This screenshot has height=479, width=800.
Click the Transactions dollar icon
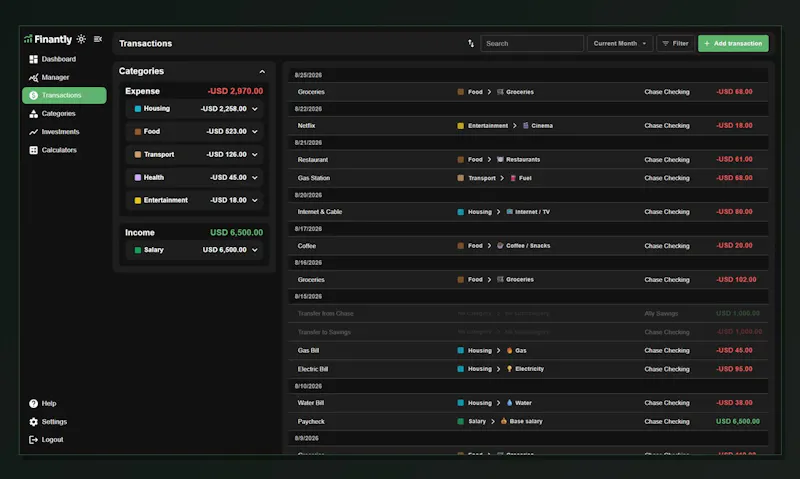click(34, 95)
